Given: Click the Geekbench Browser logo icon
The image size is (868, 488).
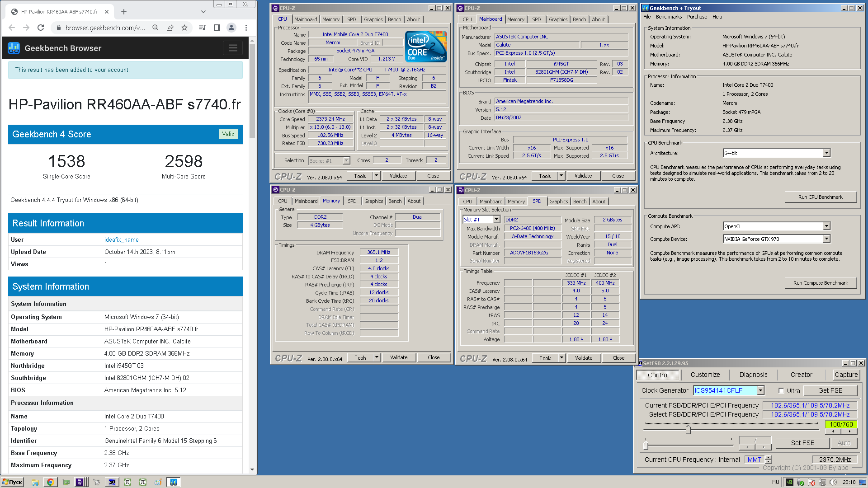Looking at the screenshot, I should (x=14, y=48).
